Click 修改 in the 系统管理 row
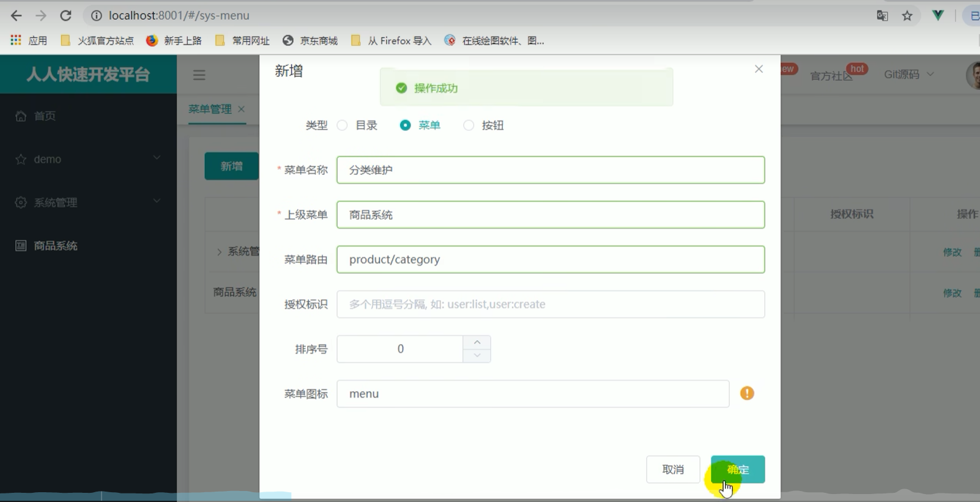The height and width of the screenshot is (502, 980). 952,252
